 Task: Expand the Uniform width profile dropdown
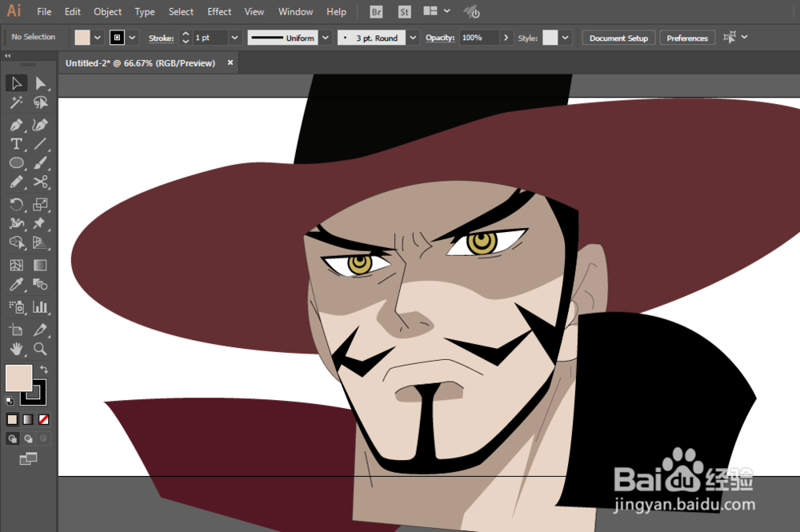326,38
